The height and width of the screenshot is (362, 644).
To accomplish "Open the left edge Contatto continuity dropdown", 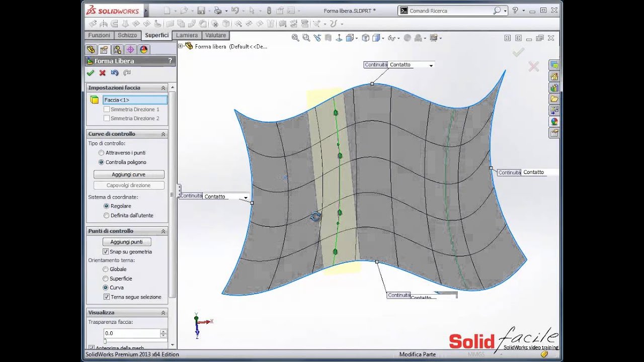I will pyautogui.click(x=246, y=197).
